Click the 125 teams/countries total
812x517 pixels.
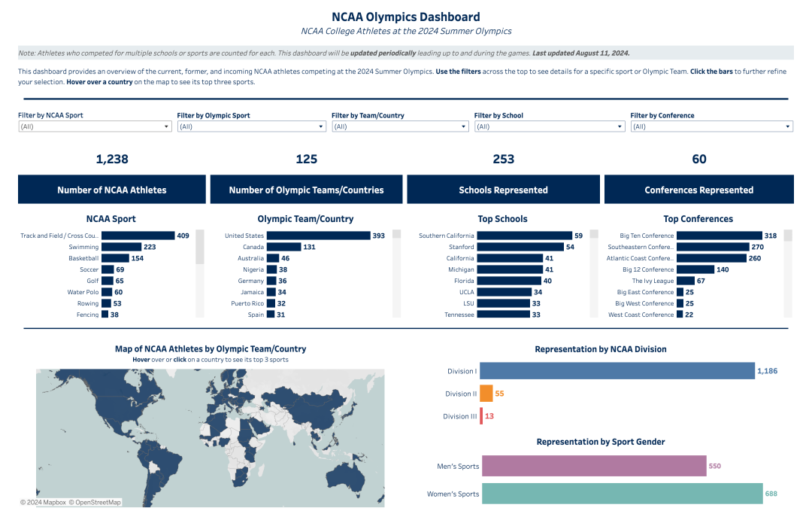point(307,160)
